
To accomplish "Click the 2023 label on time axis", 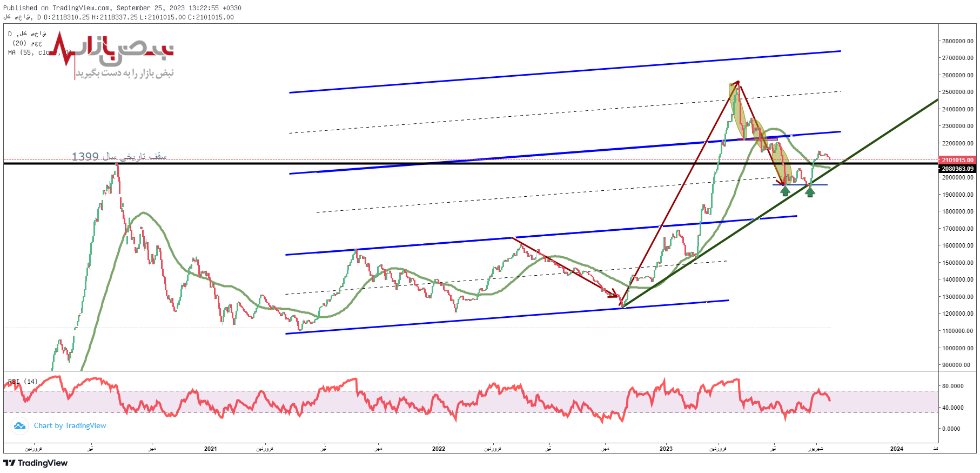I will coord(666,449).
